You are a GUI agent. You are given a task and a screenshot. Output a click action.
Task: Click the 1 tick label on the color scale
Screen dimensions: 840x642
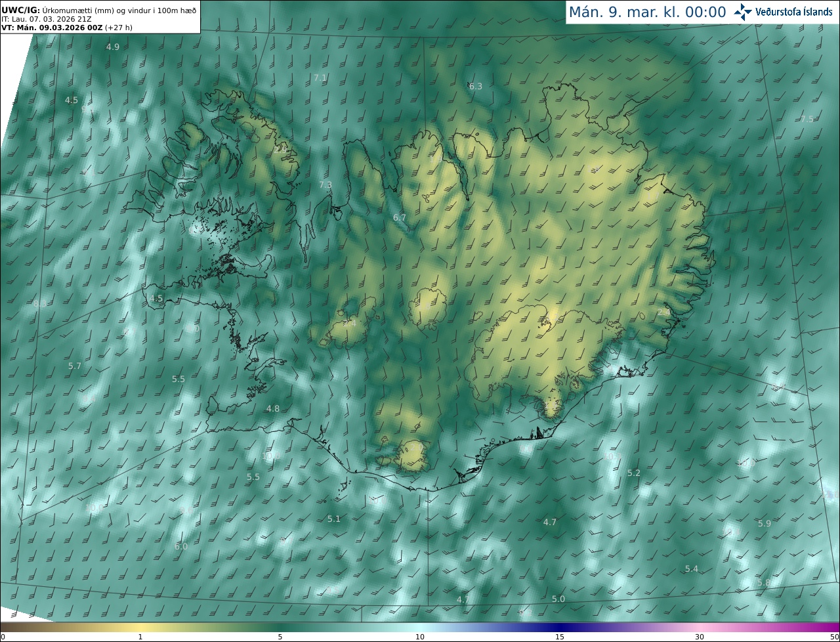pos(140,637)
